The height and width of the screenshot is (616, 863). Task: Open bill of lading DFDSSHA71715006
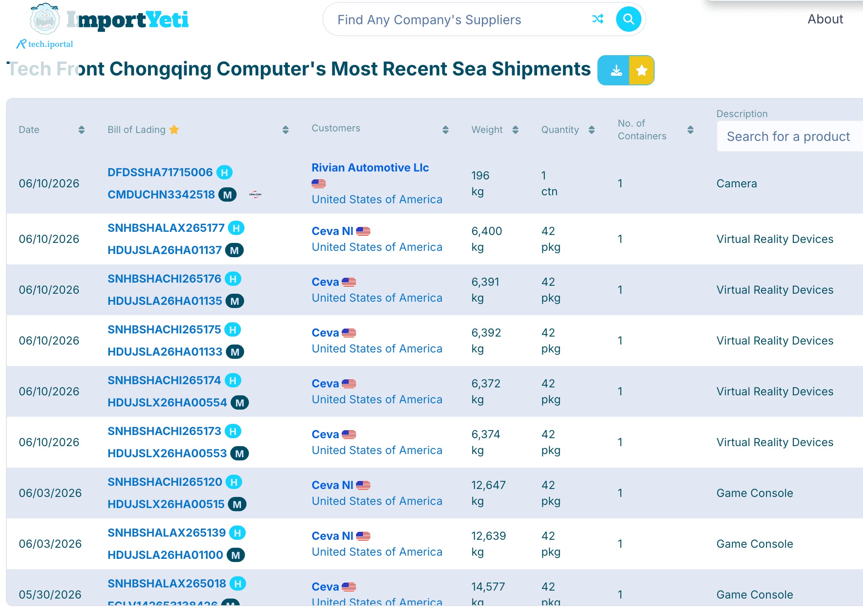click(160, 172)
